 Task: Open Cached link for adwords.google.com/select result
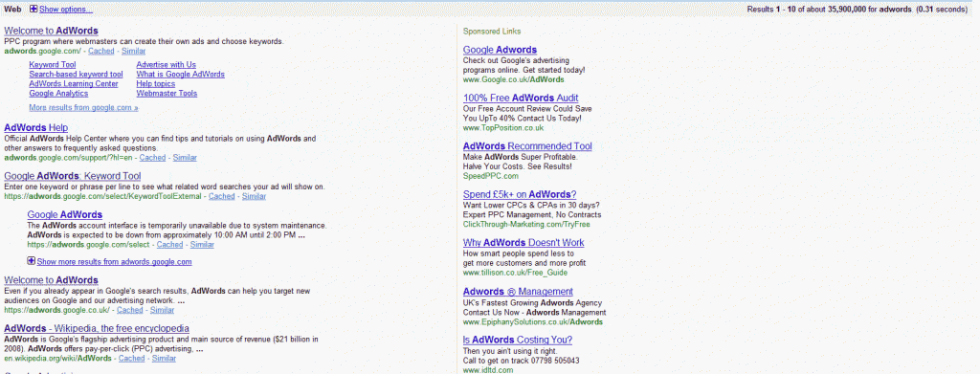(x=170, y=245)
